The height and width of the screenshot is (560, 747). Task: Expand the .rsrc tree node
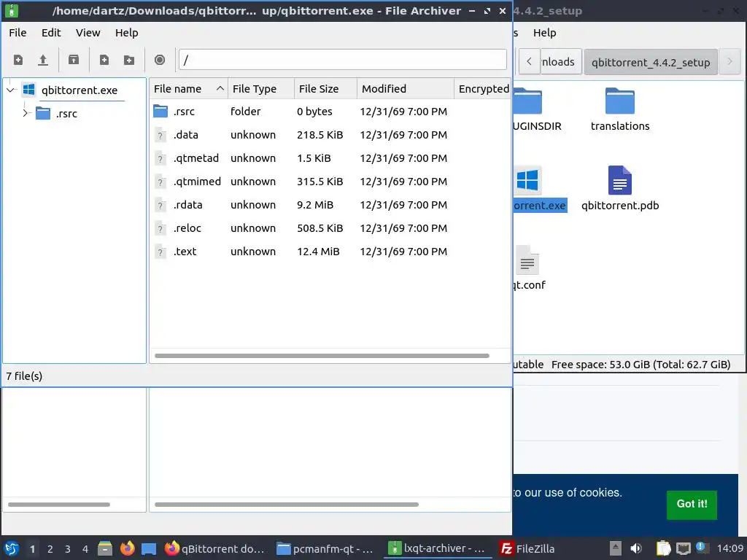click(26, 113)
